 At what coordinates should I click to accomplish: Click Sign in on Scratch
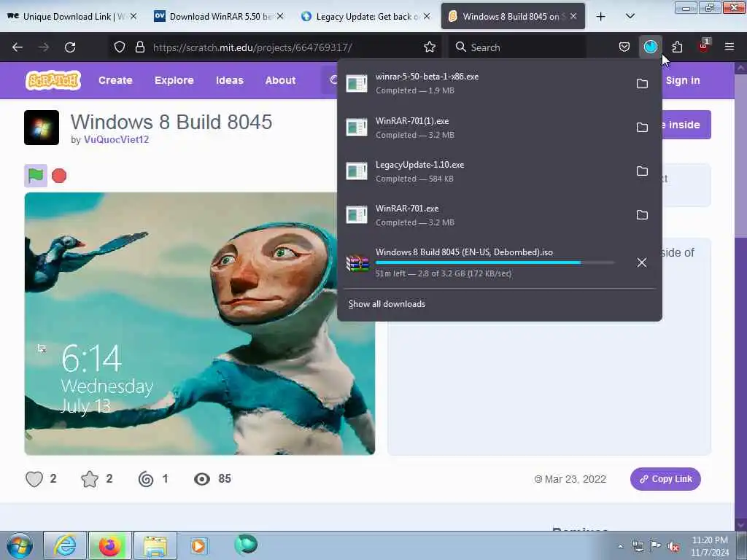(x=683, y=80)
